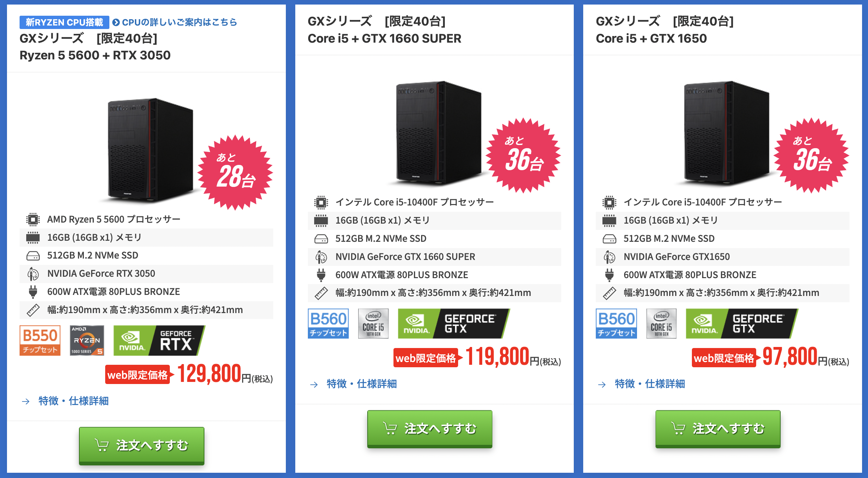The image size is (868, 478).
Task: Click the Intel Core i5 badge on GTX 1650 card
Action: (x=661, y=324)
